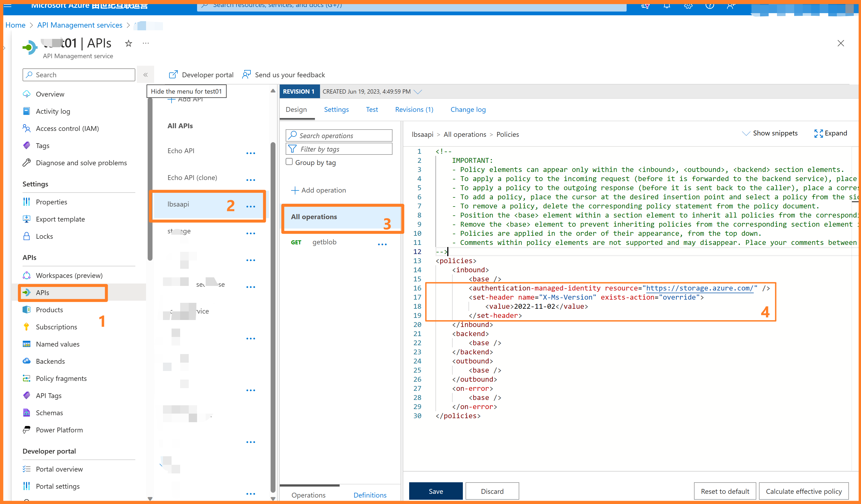Viewport: 861px width, 504px height.
Task: Click the Activity log icon
Action: point(26,111)
